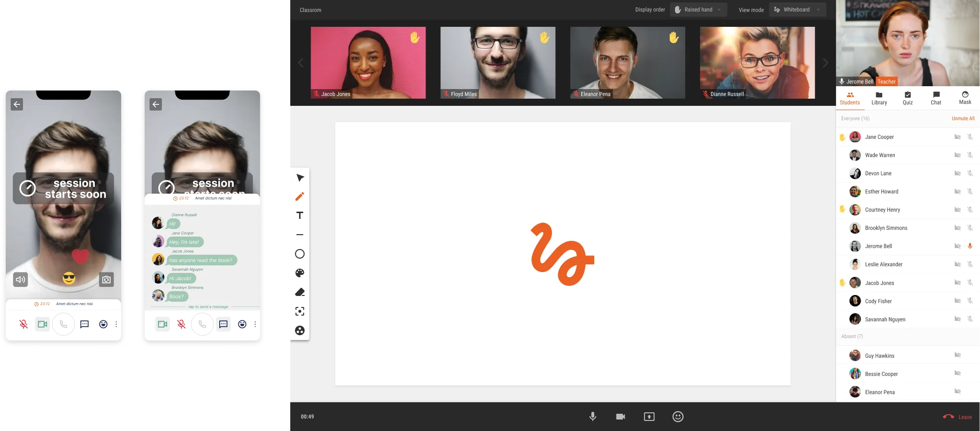The height and width of the screenshot is (431, 980).
Task: Mute Jerome Bell's active microphone in the student list
Action: (x=970, y=246)
